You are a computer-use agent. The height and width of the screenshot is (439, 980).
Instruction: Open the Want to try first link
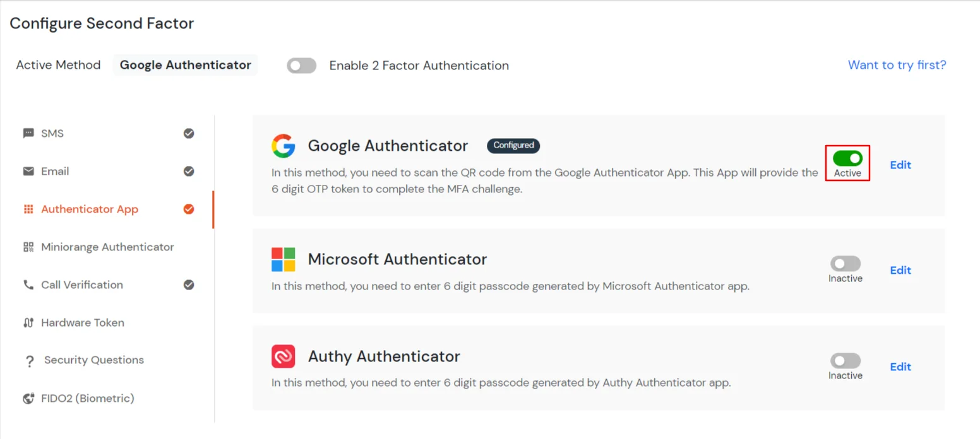point(897,65)
